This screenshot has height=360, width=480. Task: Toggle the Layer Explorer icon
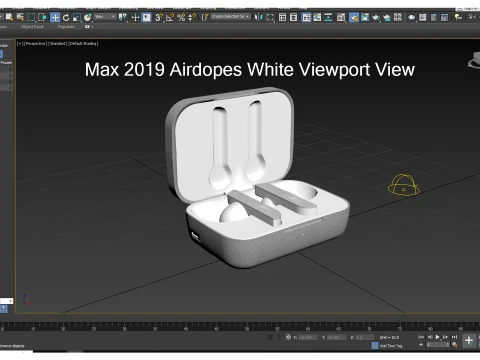294,17
